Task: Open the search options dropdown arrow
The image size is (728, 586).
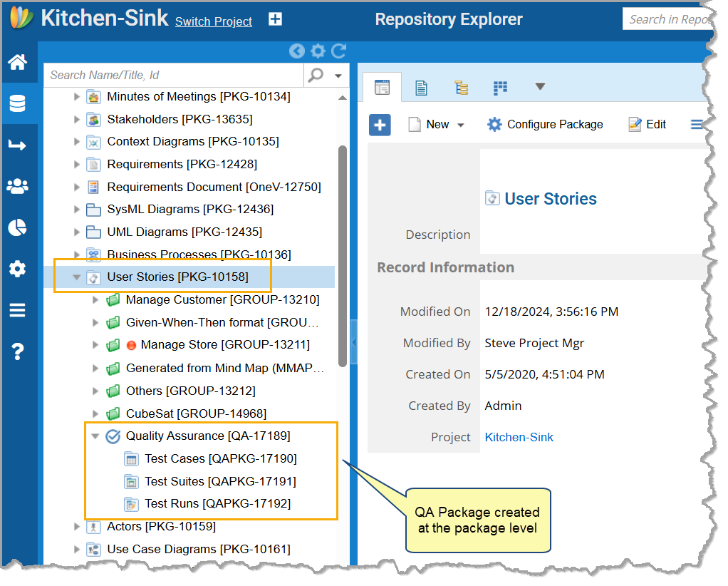Action: coord(338,76)
